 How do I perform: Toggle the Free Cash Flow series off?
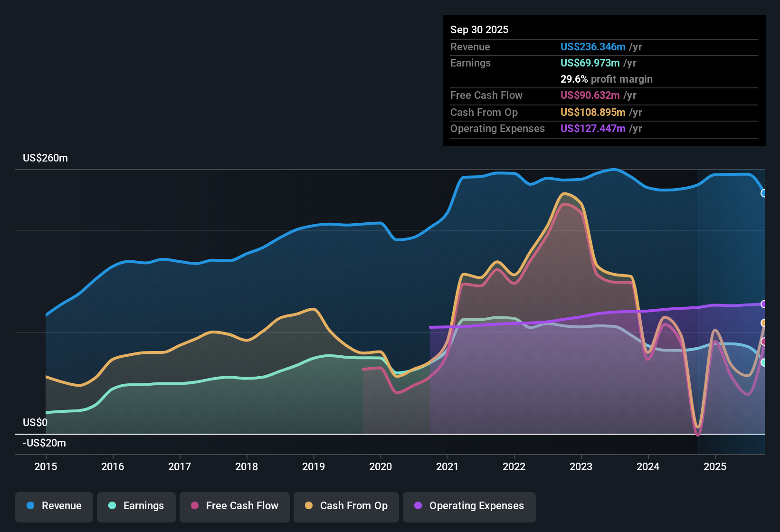[234, 506]
